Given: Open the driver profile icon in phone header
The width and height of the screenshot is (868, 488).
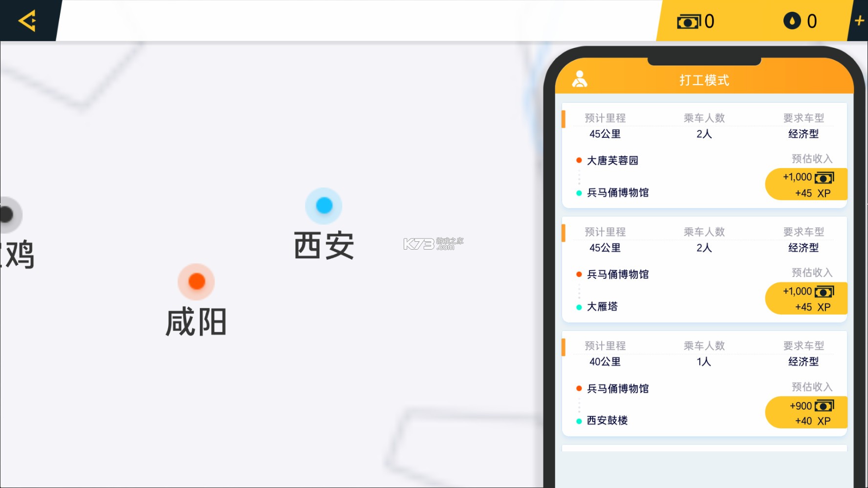Looking at the screenshot, I should (580, 79).
